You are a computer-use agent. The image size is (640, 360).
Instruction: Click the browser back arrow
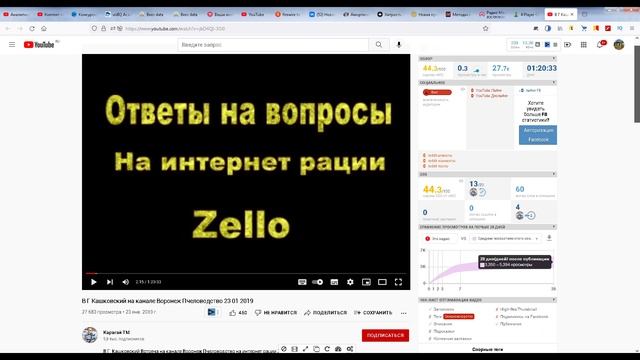(x=8, y=29)
